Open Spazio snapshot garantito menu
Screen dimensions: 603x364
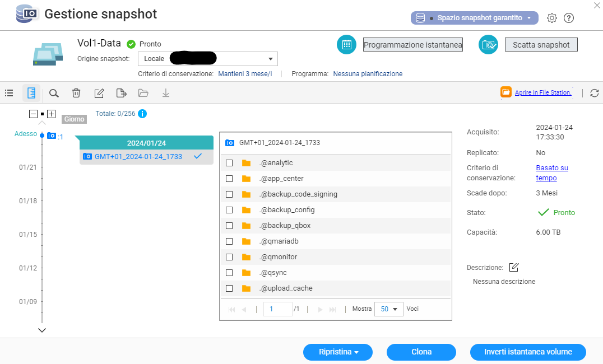[474, 18]
